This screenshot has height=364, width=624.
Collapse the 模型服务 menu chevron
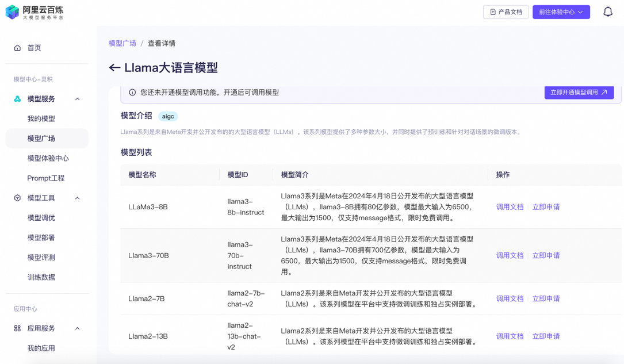point(78,99)
